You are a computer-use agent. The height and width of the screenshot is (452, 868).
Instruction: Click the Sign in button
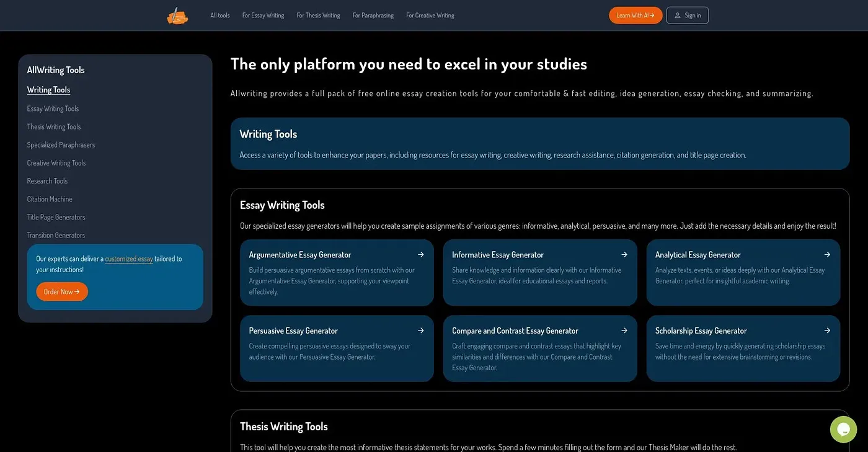(x=688, y=16)
